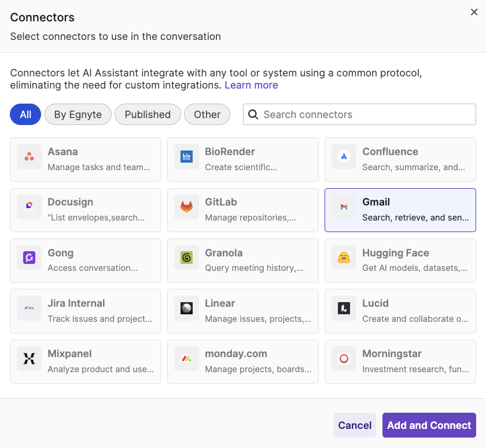Focus the Search connectors field
Image resolution: width=486 pixels, height=448 pixels.
point(359,115)
